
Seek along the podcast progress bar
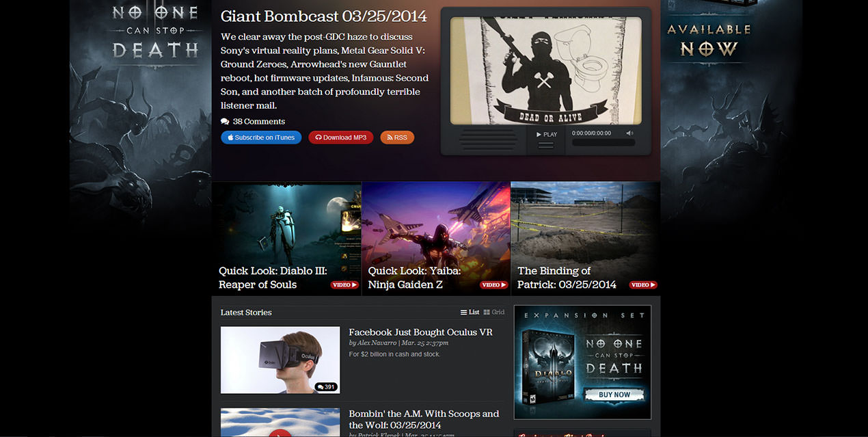pyautogui.click(x=603, y=143)
